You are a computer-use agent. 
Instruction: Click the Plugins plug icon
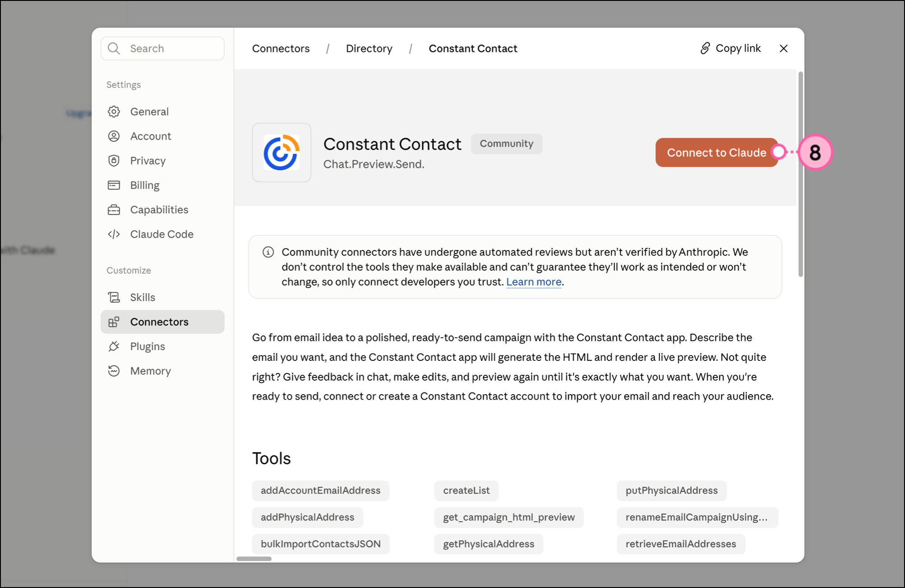(x=114, y=346)
